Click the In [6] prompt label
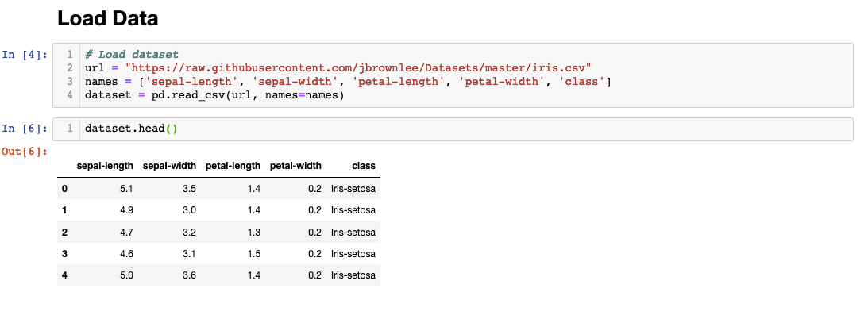Image resolution: width=868 pixels, height=319 pixels. click(25, 129)
